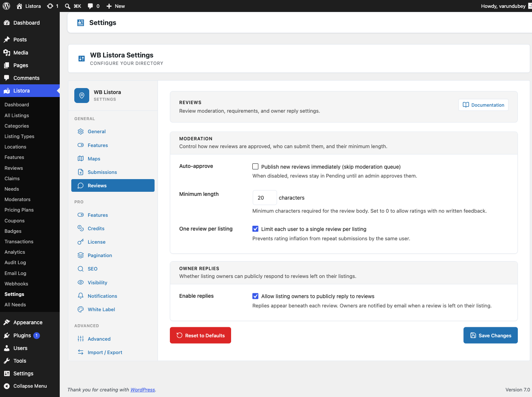Click the Reset to Defaults button
The width and height of the screenshot is (532, 397).
(x=200, y=335)
